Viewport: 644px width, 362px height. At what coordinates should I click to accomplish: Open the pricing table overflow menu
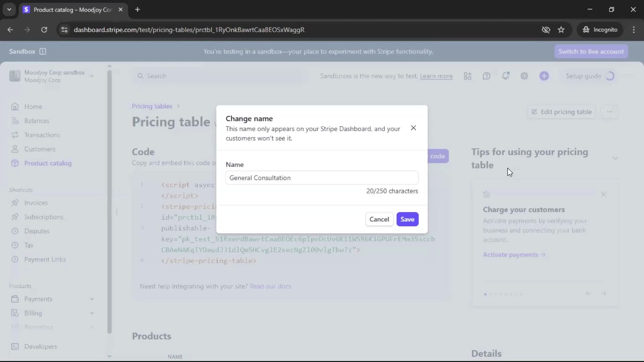tap(609, 112)
